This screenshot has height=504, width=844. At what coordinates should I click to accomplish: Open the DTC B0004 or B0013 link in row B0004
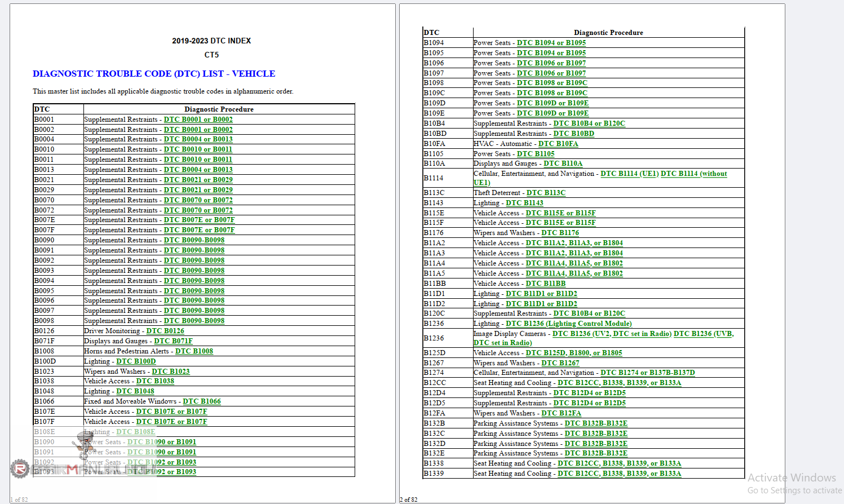click(x=198, y=139)
